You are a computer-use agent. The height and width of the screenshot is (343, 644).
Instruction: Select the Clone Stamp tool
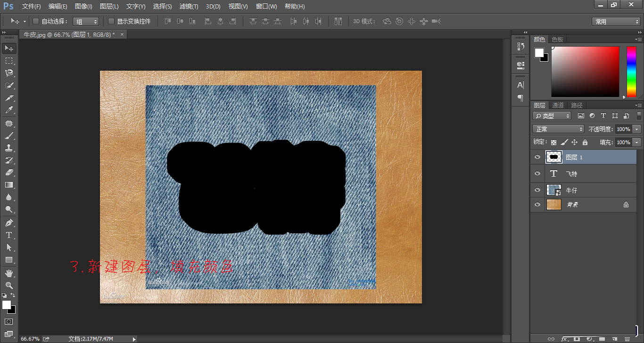(x=8, y=148)
